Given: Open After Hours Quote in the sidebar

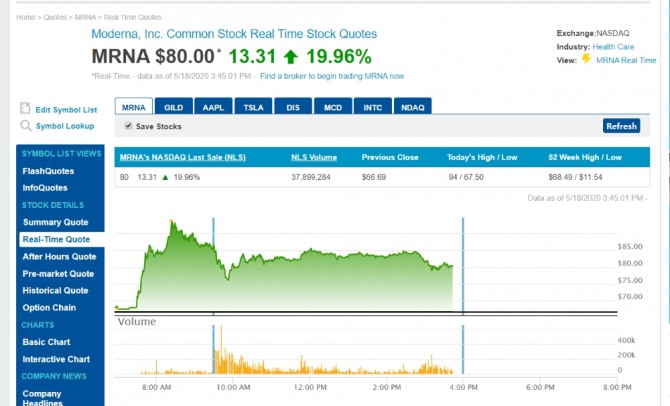Looking at the screenshot, I should click(59, 256).
